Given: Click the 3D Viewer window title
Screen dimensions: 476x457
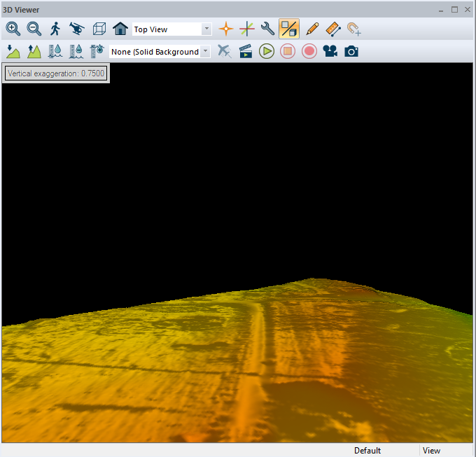Looking at the screenshot, I should tap(21, 10).
